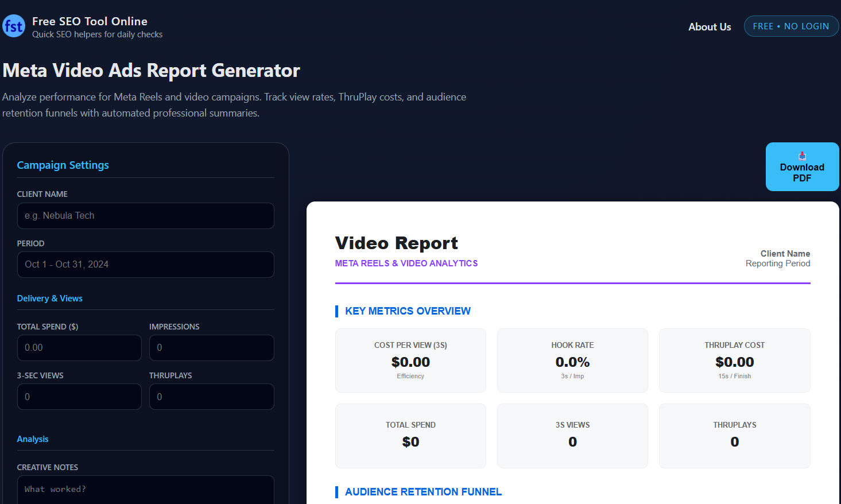The height and width of the screenshot is (504, 841).
Task: Click the Video Report title
Action: click(396, 243)
